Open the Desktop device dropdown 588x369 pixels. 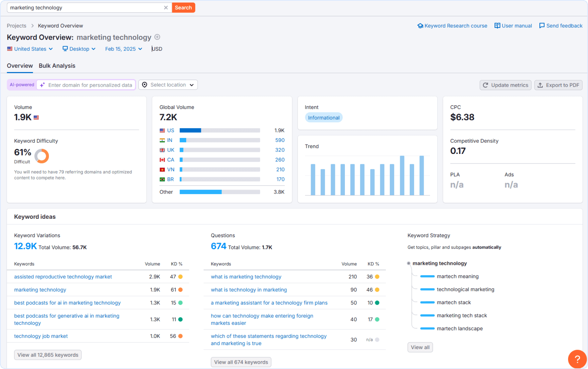pos(79,49)
